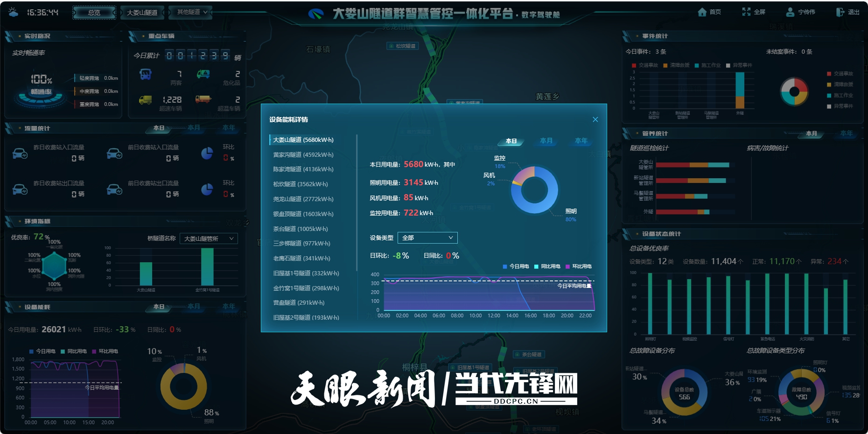Toggle 交通事故 legend above event bar chart

click(645, 65)
